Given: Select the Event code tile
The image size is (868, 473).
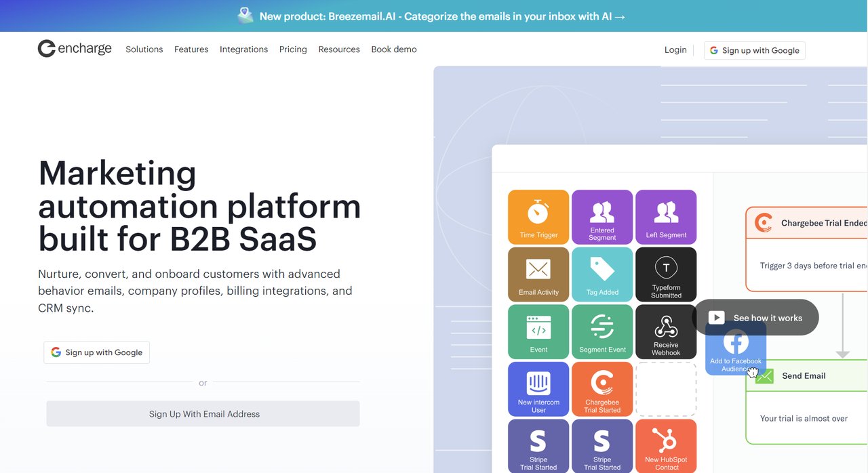Looking at the screenshot, I should (538, 331).
